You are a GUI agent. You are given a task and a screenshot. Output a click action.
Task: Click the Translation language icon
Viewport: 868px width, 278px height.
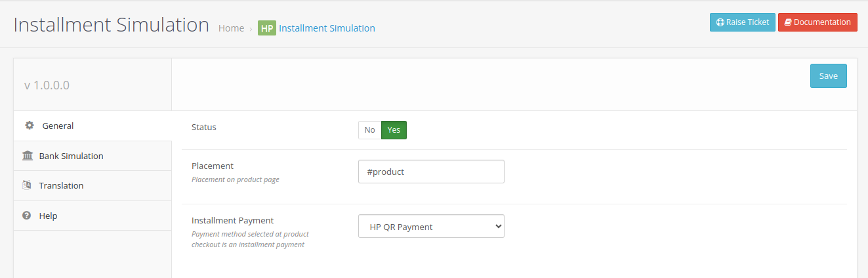(27, 185)
